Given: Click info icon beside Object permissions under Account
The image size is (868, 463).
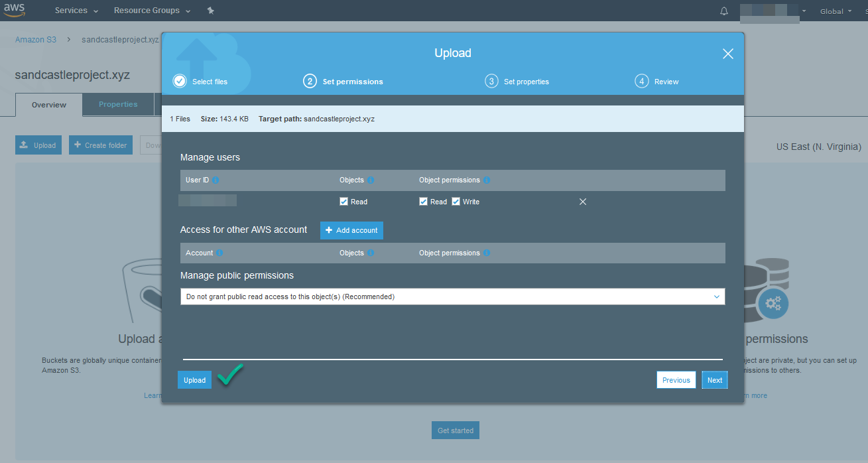Looking at the screenshot, I should coord(487,253).
